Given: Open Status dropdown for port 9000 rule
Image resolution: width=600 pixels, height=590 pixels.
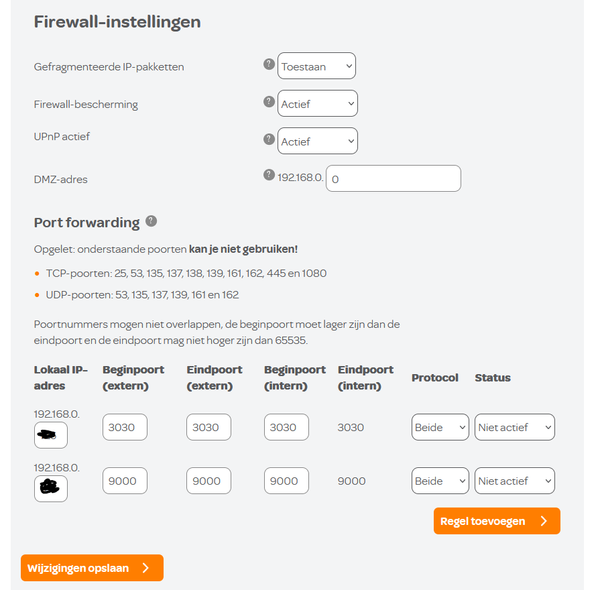Looking at the screenshot, I should click(514, 481).
